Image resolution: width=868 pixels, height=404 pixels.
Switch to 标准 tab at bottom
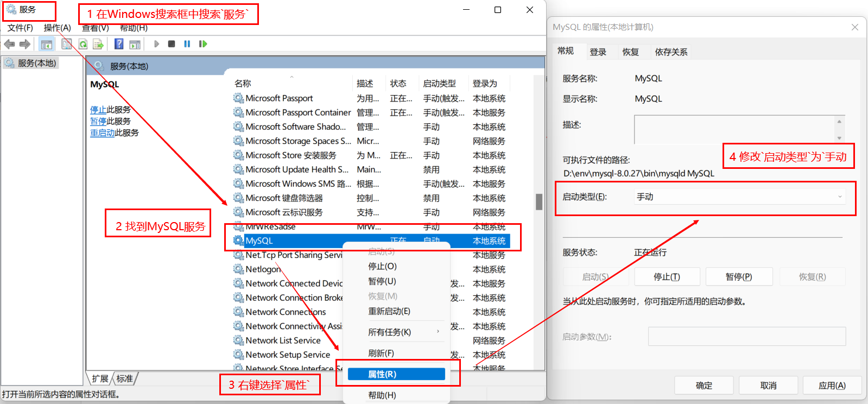(125, 378)
